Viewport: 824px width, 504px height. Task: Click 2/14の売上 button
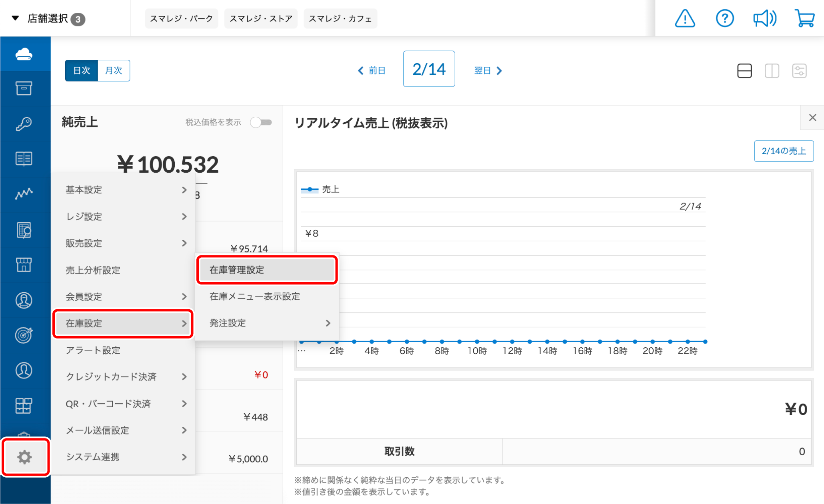784,151
